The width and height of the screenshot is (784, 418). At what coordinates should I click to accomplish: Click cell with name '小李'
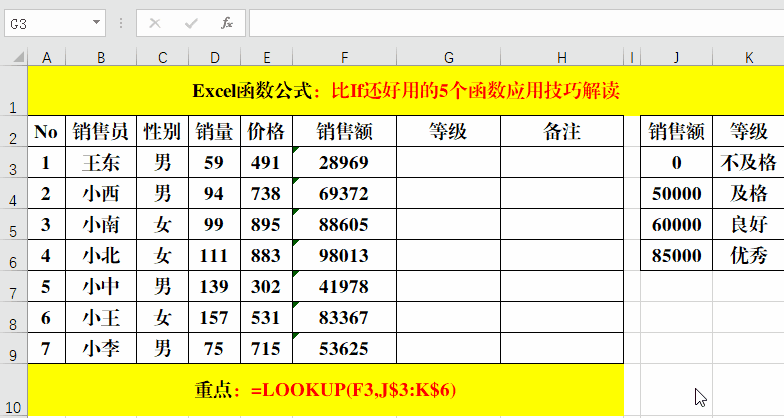[101, 348]
